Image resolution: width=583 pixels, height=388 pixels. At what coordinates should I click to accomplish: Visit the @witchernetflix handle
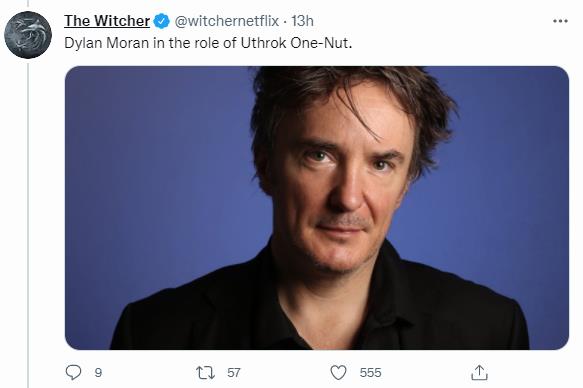point(227,21)
